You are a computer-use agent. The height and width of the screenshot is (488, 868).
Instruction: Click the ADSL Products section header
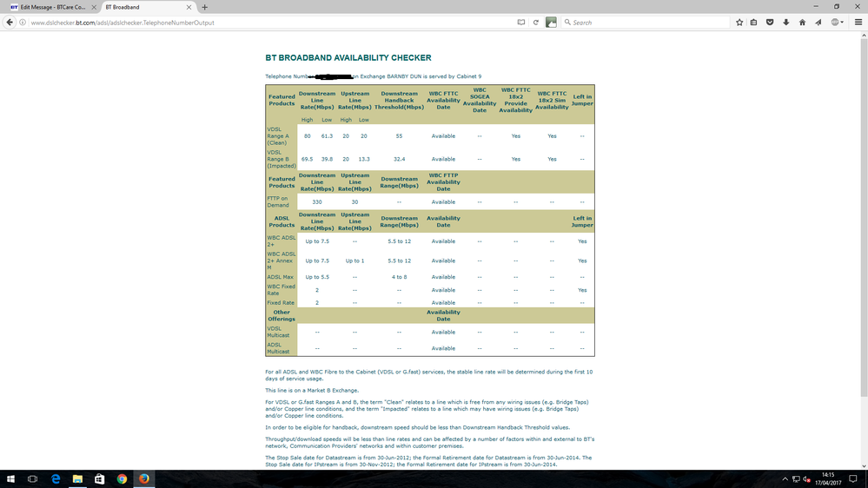(x=282, y=221)
